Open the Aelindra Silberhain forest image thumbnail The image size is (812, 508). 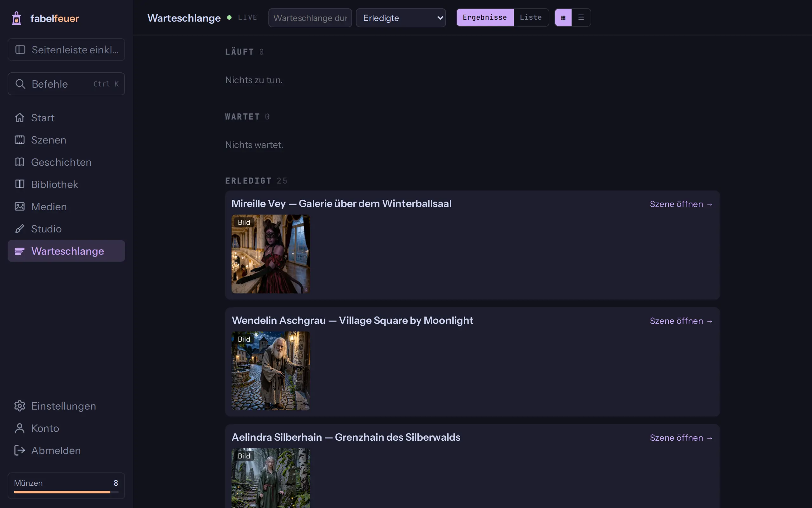271,478
